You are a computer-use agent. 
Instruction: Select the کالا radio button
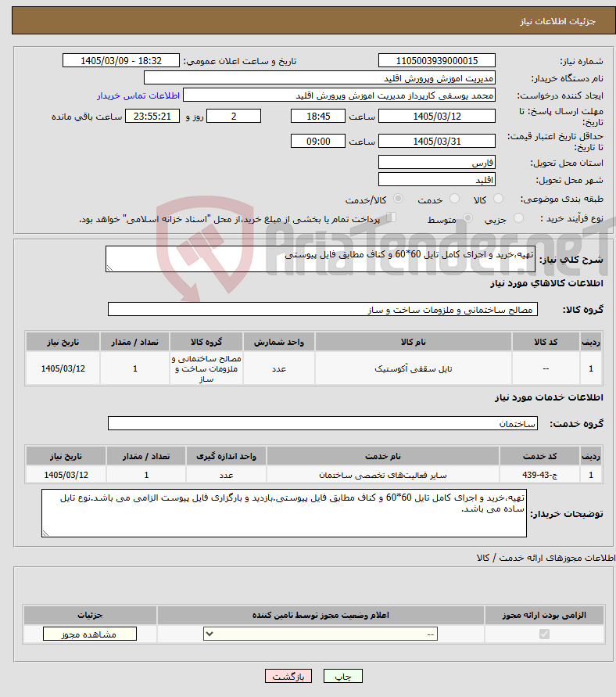coord(498,199)
